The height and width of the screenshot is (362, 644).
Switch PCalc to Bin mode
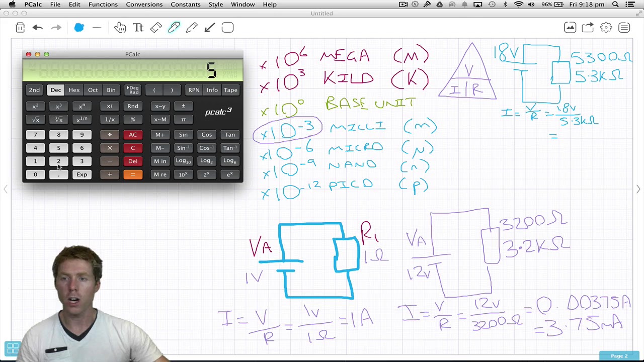tap(111, 90)
